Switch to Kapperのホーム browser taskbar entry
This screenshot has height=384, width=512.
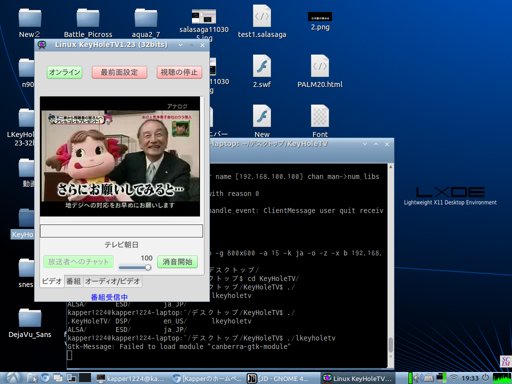207,378
